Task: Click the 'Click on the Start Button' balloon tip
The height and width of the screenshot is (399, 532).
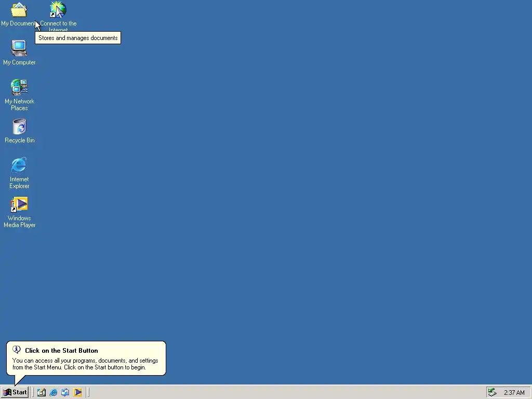Action: point(86,358)
